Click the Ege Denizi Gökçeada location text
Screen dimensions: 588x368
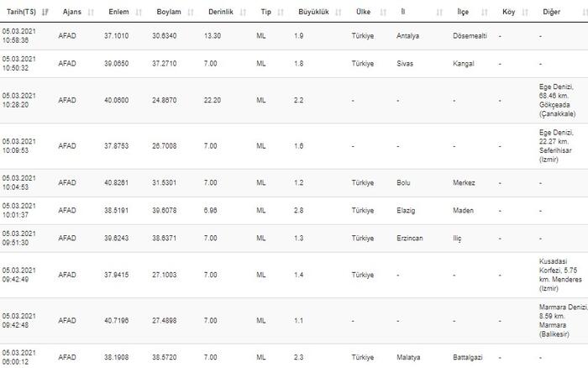(557, 100)
